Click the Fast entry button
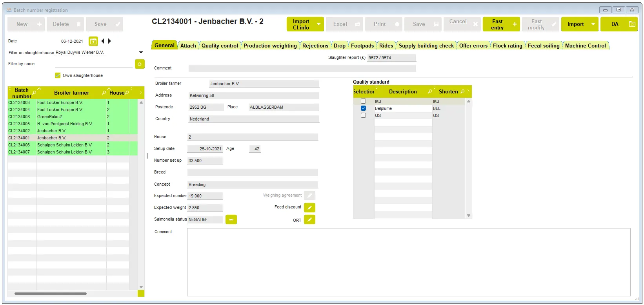Image resolution: width=644 pixels, height=305 pixels. click(501, 24)
